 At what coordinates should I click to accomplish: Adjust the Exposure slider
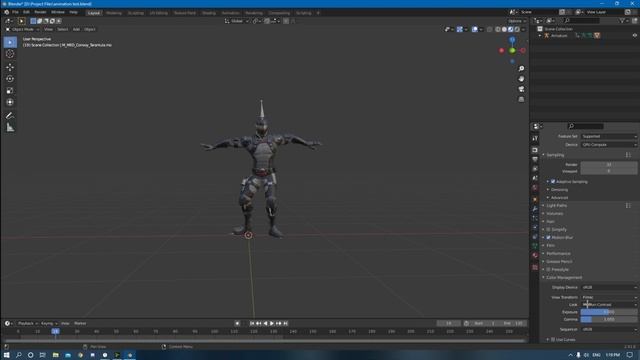pyautogui.click(x=609, y=312)
